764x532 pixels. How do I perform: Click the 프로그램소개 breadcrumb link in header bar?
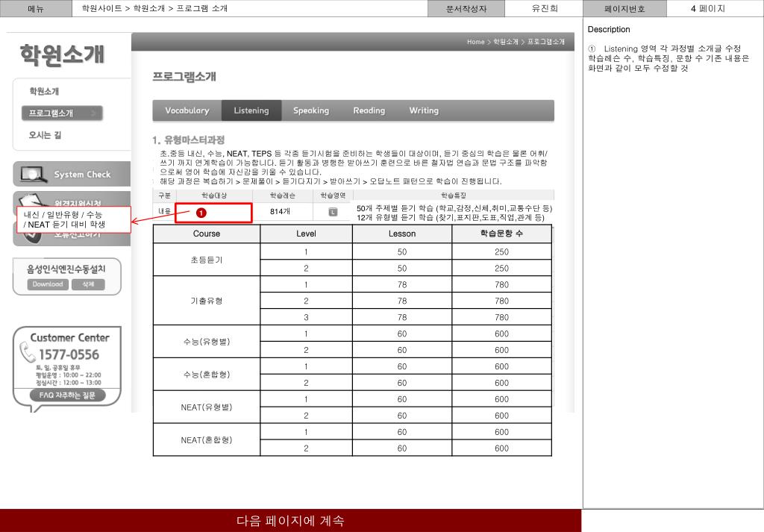tap(545, 42)
